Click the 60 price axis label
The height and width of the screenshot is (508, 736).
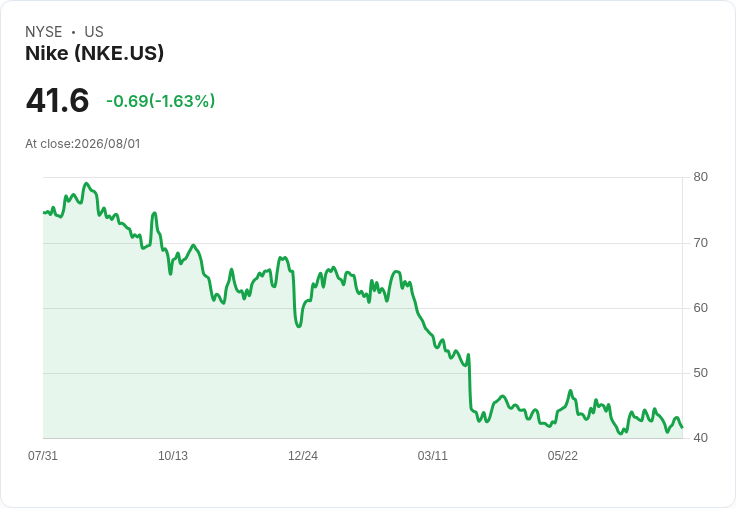(700, 308)
